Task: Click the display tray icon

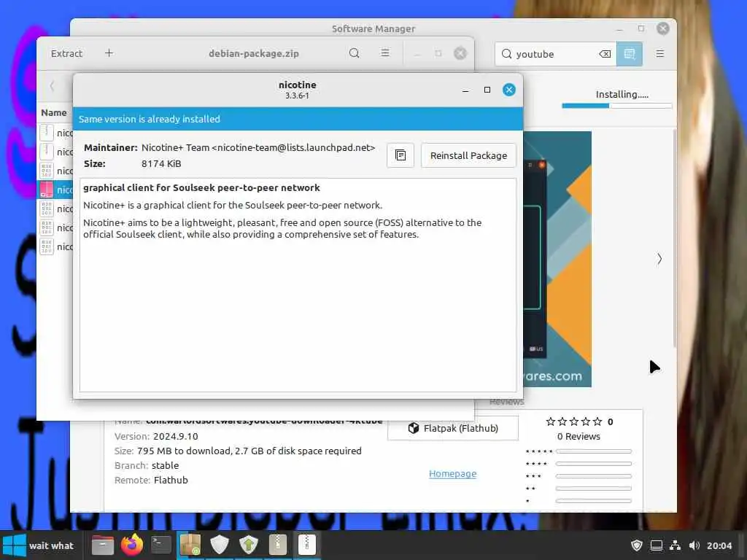Action: 657,545
